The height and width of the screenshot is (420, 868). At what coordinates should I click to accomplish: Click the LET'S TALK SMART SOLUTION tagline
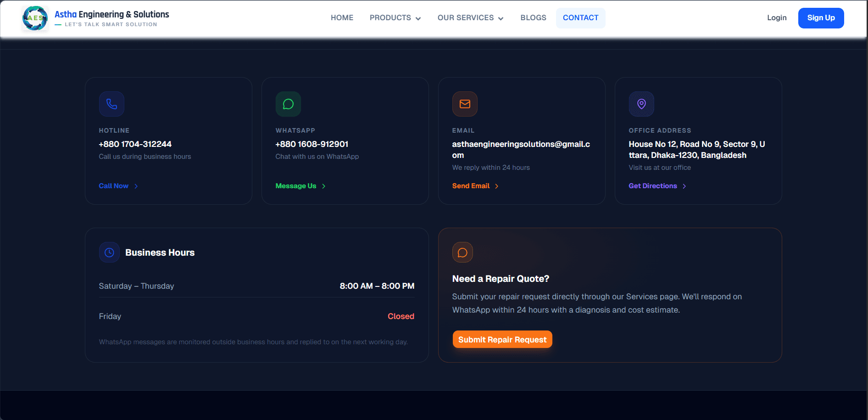point(111,24)
